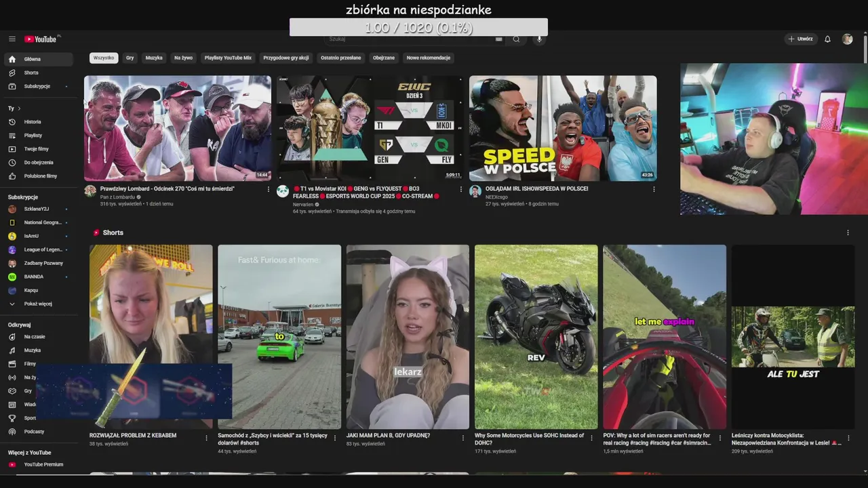Open the on-screen keyboard icon in search

pyautogui.click(x=499, y=39)
